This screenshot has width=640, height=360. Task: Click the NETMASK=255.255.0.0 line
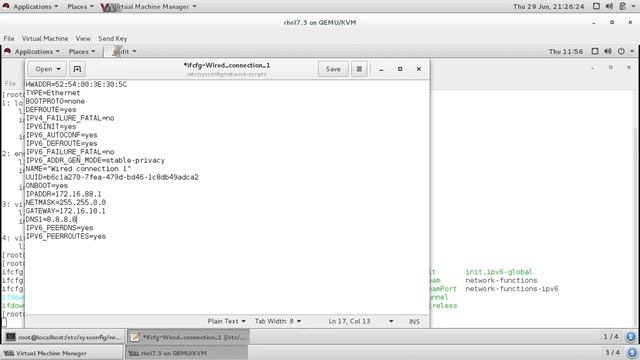[x=66, y=202]
